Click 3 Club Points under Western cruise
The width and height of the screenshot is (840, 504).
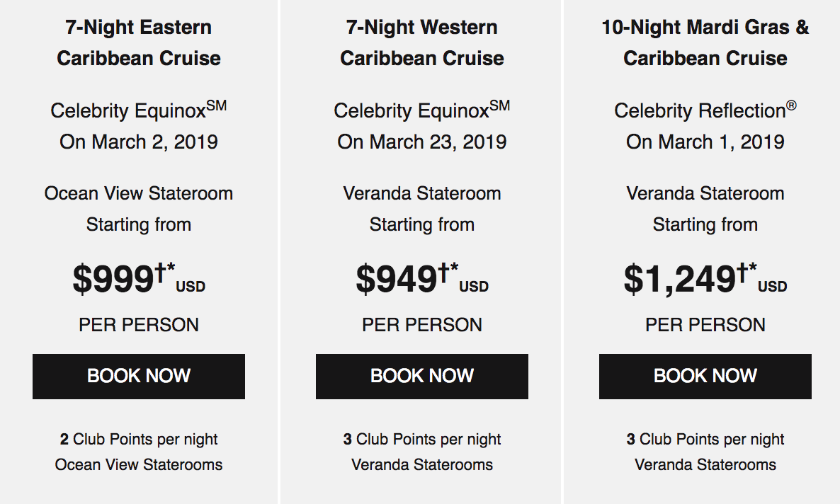422,439
